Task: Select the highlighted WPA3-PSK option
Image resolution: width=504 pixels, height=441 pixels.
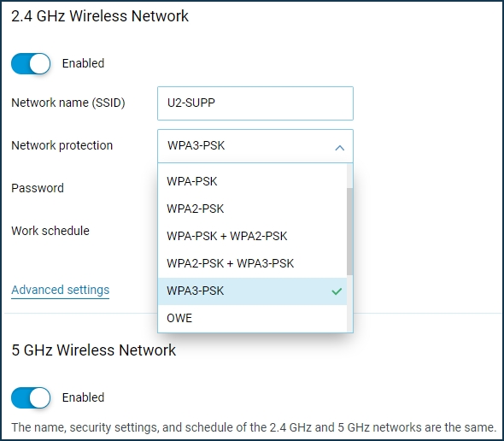Action: pyautogui.click(x=252, y=291)
